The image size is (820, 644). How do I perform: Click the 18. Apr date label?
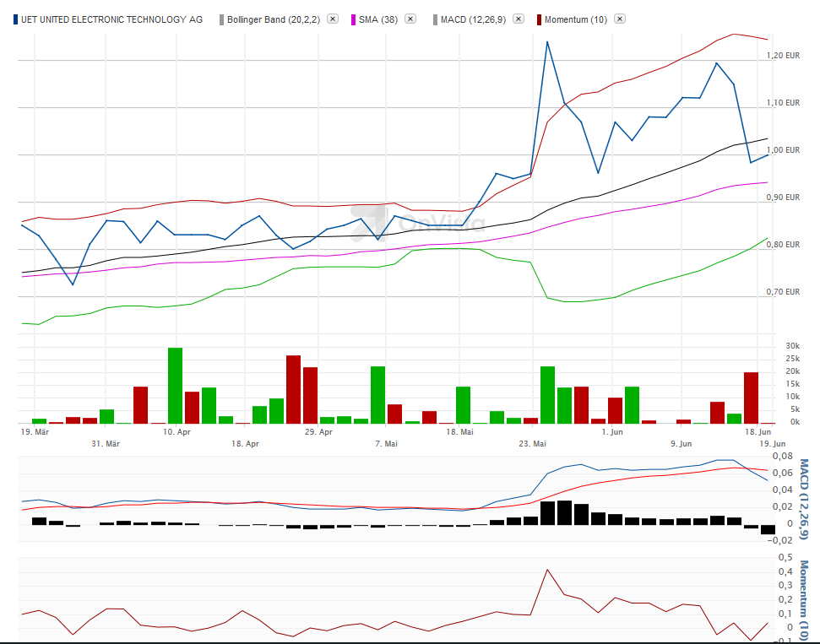pyautogui.click(x=245, y=444)
